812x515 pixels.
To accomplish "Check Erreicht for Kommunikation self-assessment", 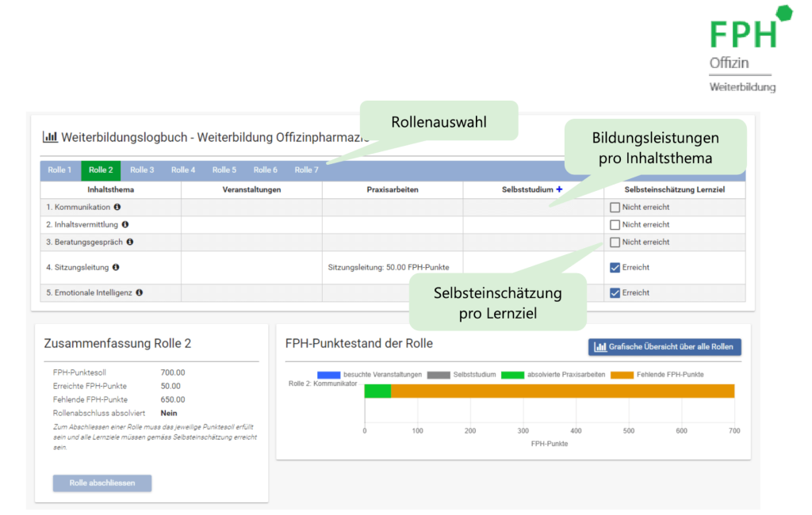I will [x=615, y=207].
